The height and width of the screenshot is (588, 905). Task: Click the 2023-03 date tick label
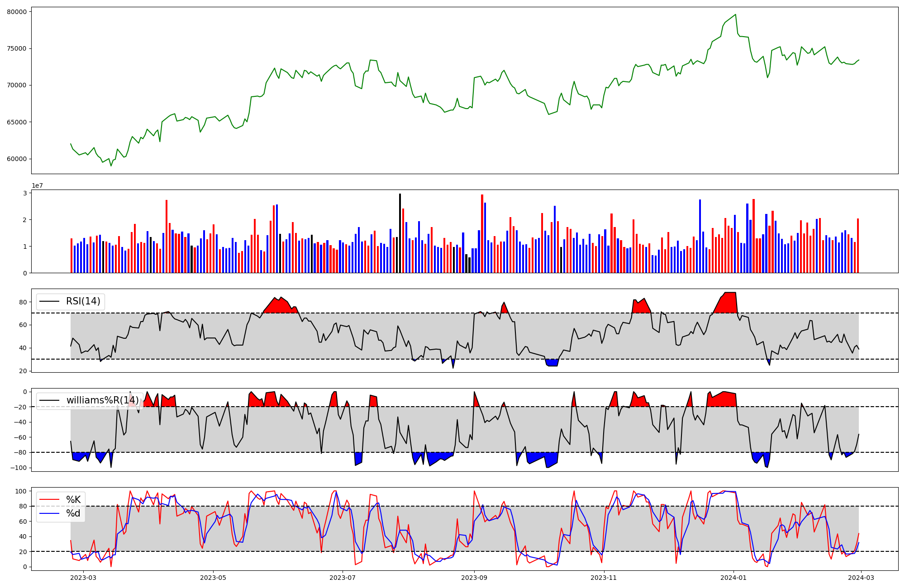[x=83, y=578]
